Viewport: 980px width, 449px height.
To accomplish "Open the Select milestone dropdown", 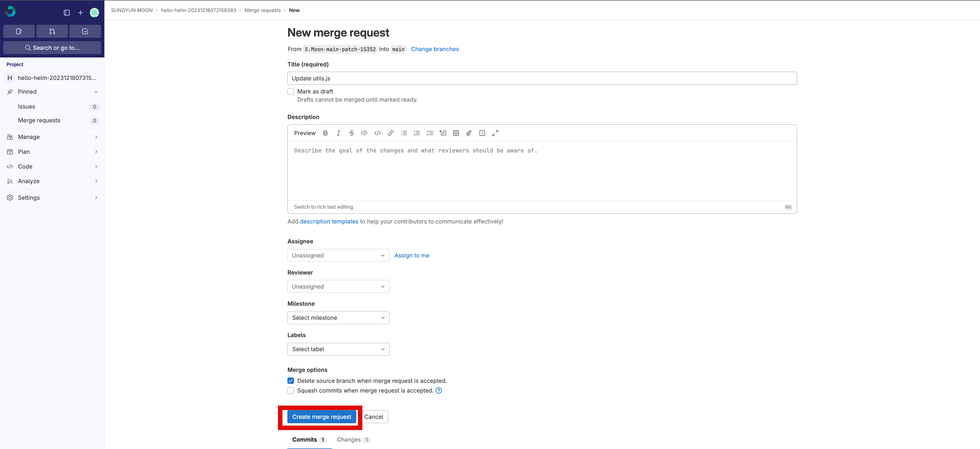I will pyautogui.click(x=338, y=318).
